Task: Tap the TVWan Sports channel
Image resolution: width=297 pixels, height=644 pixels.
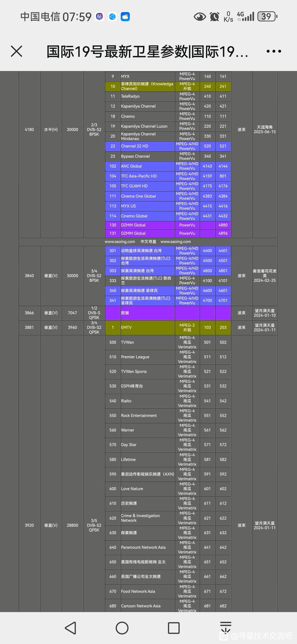Action: point(134,372)
